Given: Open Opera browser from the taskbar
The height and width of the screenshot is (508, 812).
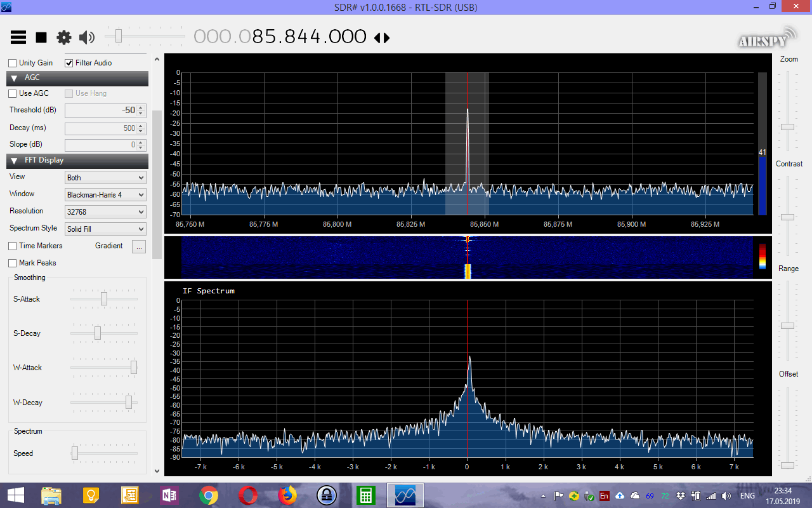Looking at the screenshot, I should [x=248, y=495].
